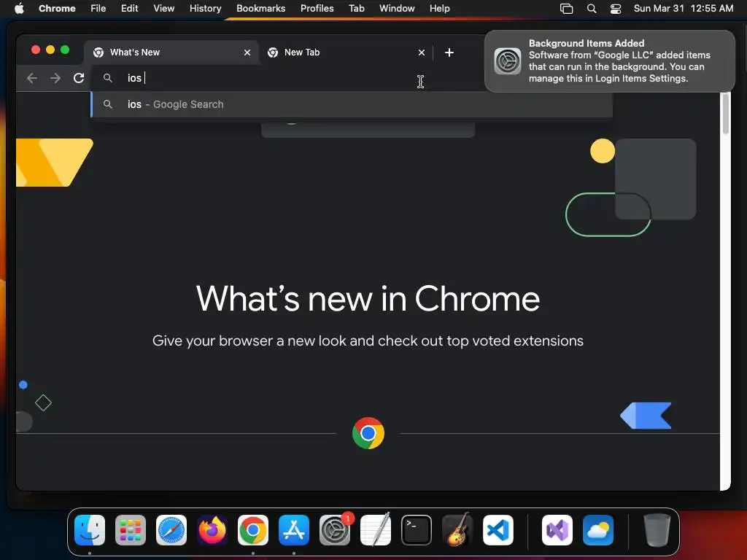
Task: Open the Tab menu
Action: coord(356,9)
